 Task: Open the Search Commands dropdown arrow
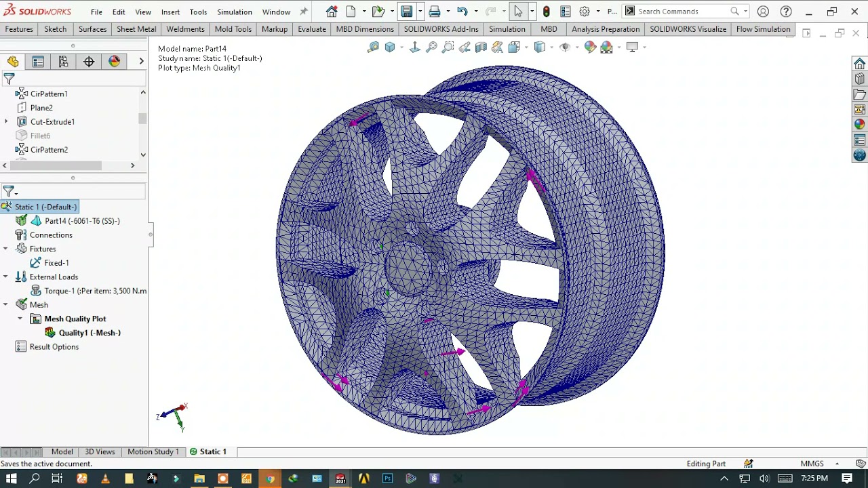745,12
